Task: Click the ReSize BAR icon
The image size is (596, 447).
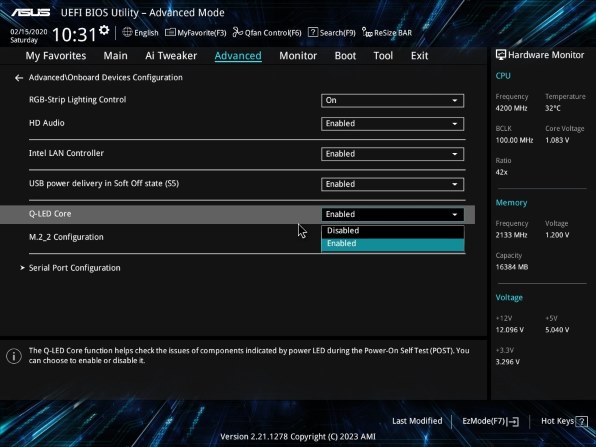Action: [367, 32]
